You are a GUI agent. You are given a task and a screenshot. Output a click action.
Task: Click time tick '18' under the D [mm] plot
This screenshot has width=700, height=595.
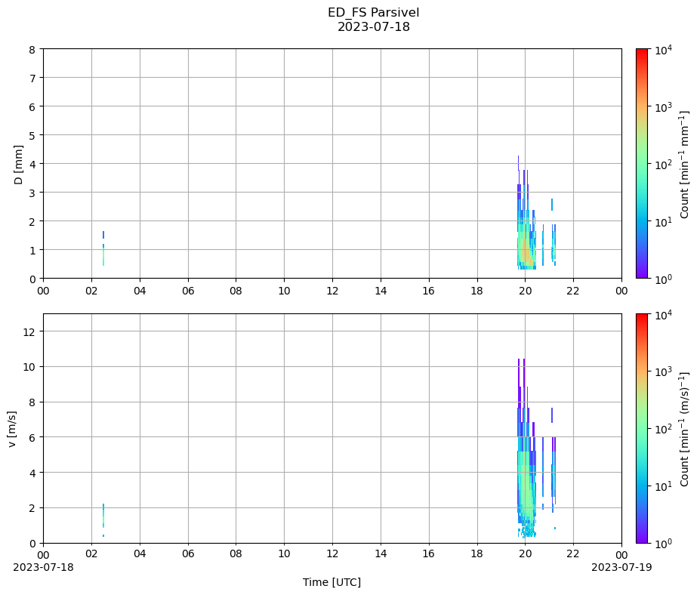(x=477, y=291)
